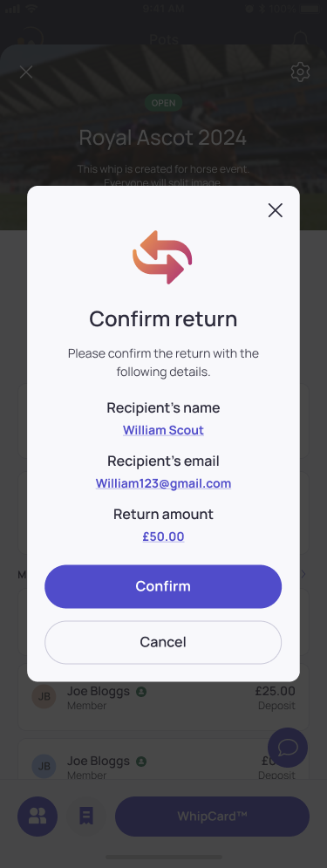This screenshot has width=327, height=868.
Task: Click the orange return arrows icon
Action: (x=163, y=257)
